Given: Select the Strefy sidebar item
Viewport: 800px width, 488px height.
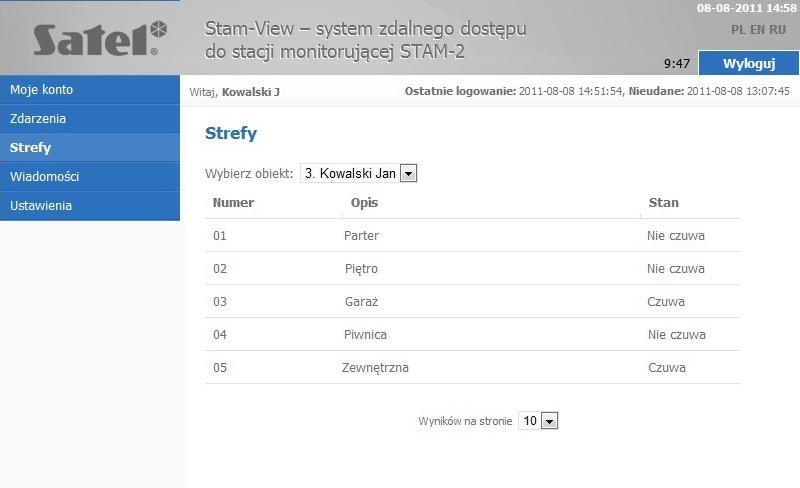Looking at the screenshot, I should pos(90,148).
